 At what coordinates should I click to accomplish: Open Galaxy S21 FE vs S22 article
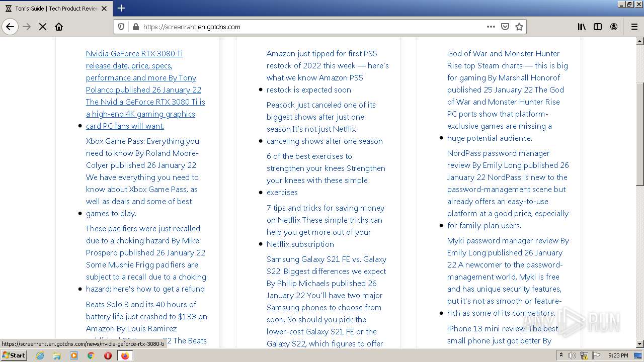[327, 301]
